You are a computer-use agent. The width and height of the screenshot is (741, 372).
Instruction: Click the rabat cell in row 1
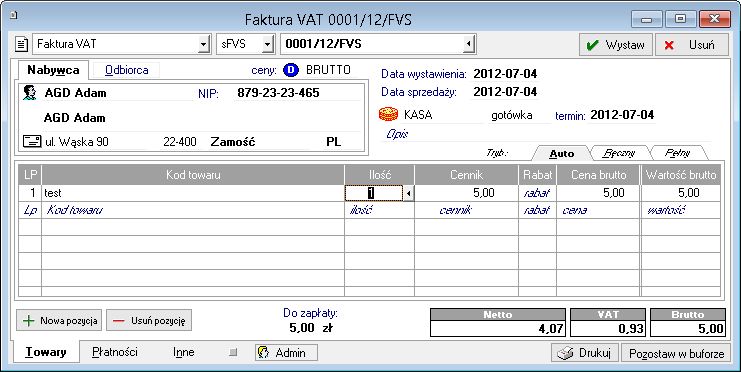pyautogui.click(x=537, y=193)
